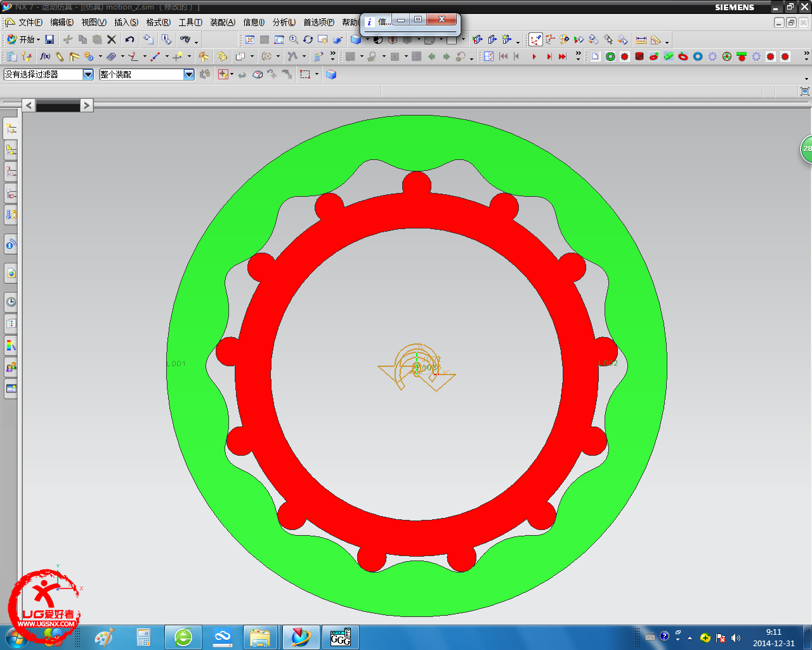This screenshot has width=812, height=650.
Task: Click the dark red cylinder icon
Action: [639, 56]
